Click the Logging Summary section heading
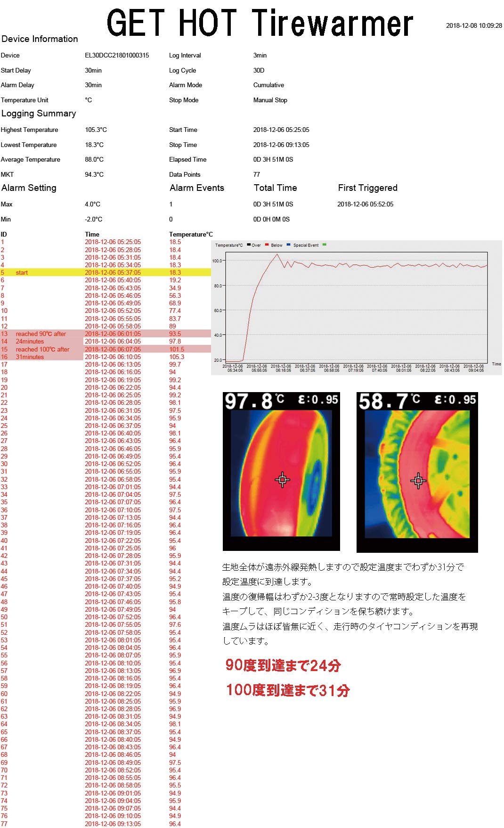 [x=39, y=114]
